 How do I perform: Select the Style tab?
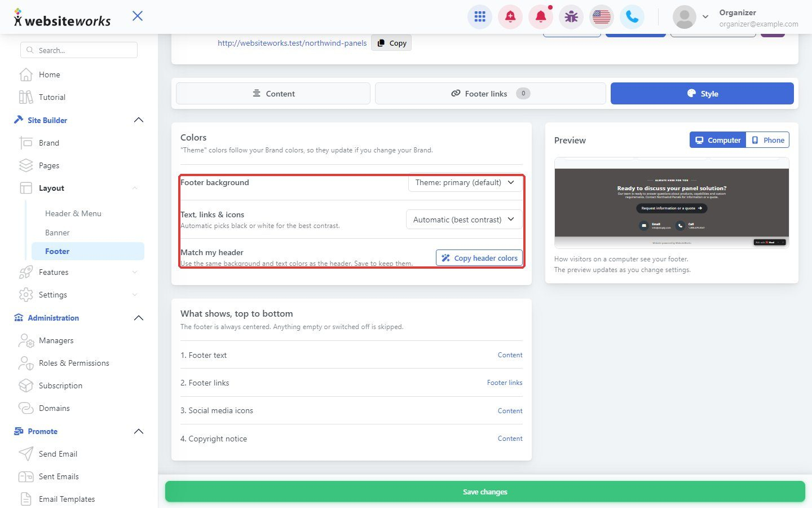702,94
